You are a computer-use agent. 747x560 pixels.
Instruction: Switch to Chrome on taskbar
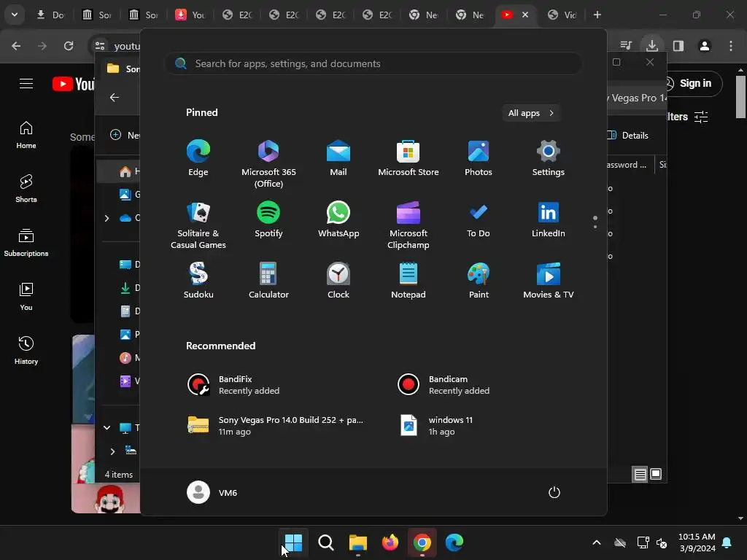[x=422, y=542]
